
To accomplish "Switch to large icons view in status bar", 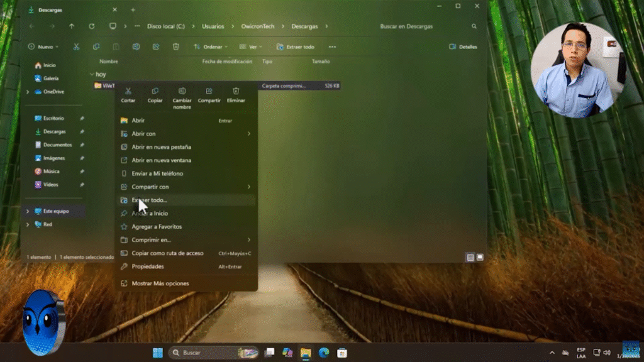I will [480, 257].
